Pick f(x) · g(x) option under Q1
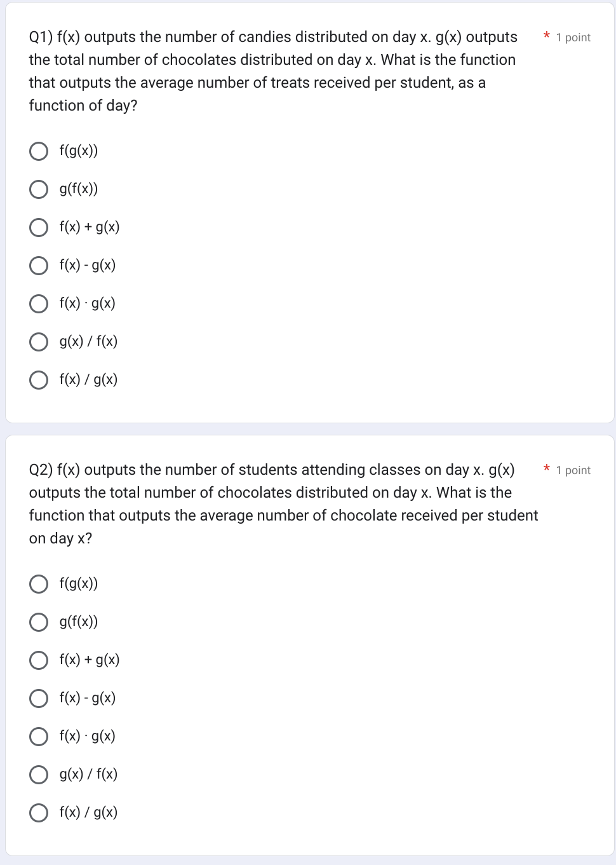Image resolution: width=616 pixels, height=865 pixels. tap(39, 303)
